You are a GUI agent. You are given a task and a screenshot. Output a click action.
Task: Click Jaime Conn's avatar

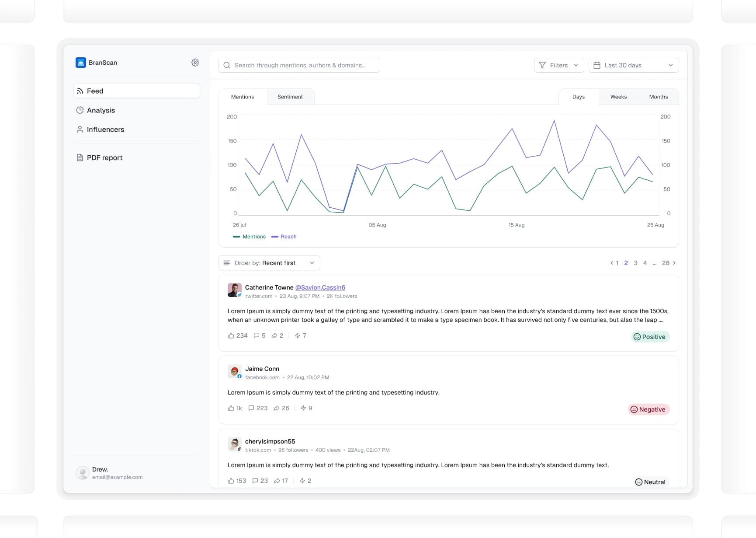tap(235, 371)
